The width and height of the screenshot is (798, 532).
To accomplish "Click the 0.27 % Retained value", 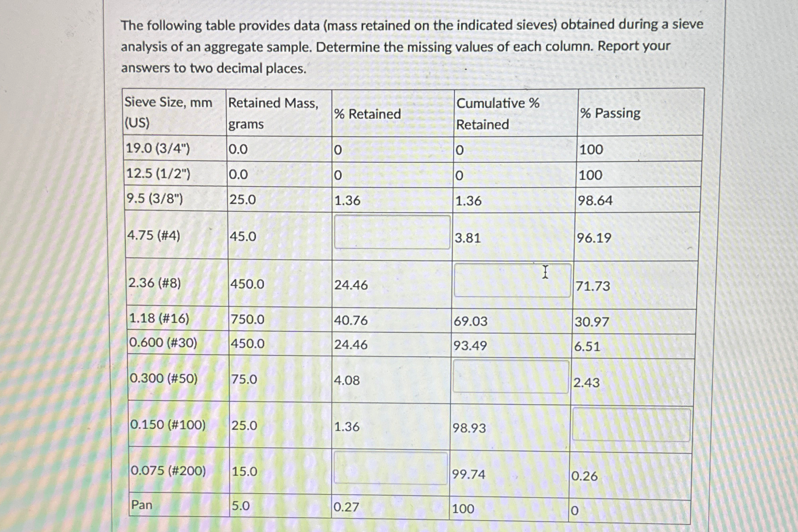I will tap(346, 505).
